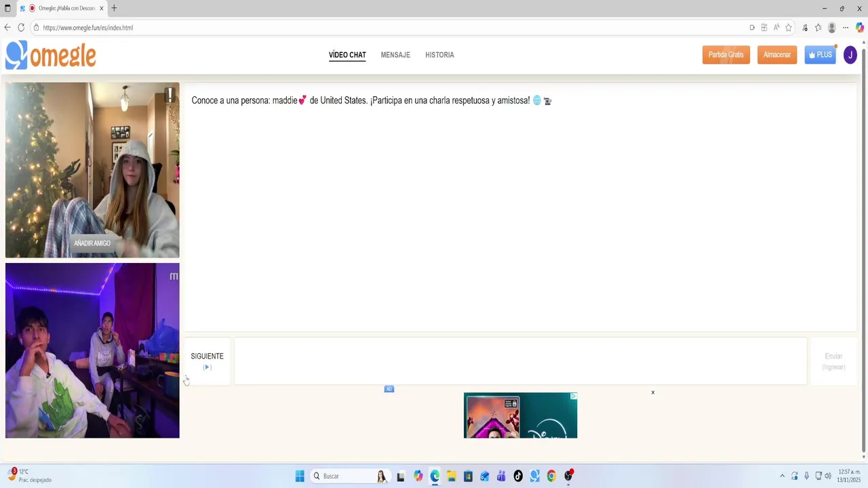
Task: Open the PLUS subscription button
Action: tap(821, 55)
